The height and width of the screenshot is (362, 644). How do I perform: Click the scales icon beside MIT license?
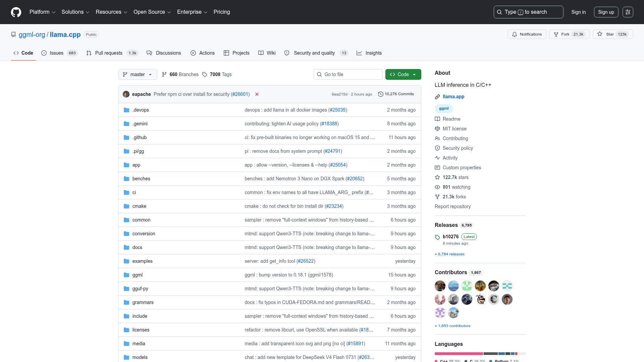click(x=437, y=129)
